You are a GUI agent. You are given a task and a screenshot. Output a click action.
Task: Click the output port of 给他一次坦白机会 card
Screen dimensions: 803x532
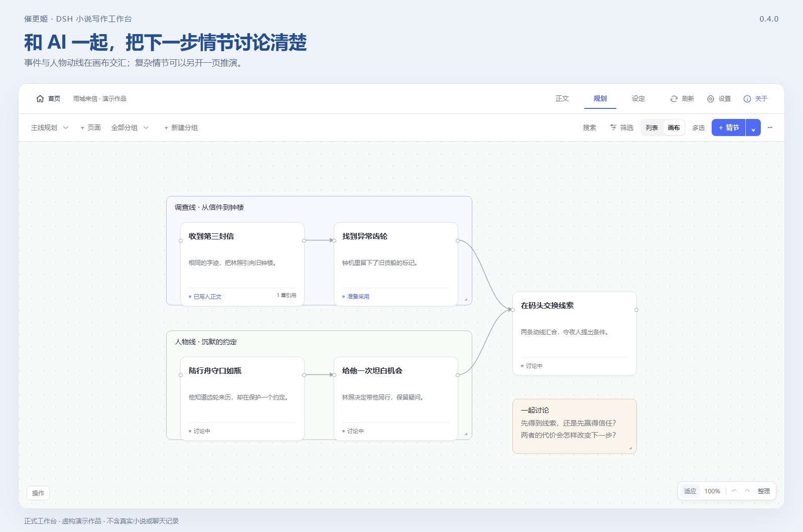point(458,375)
